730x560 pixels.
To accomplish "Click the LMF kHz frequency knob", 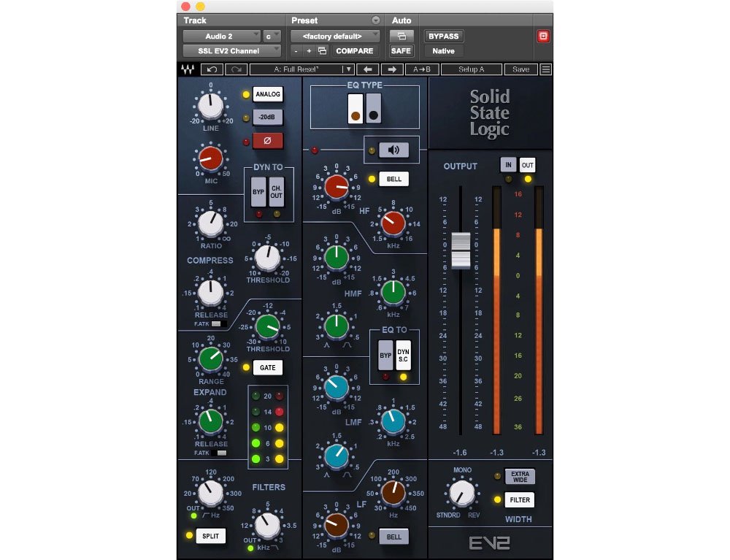I will tap(393, 422).
